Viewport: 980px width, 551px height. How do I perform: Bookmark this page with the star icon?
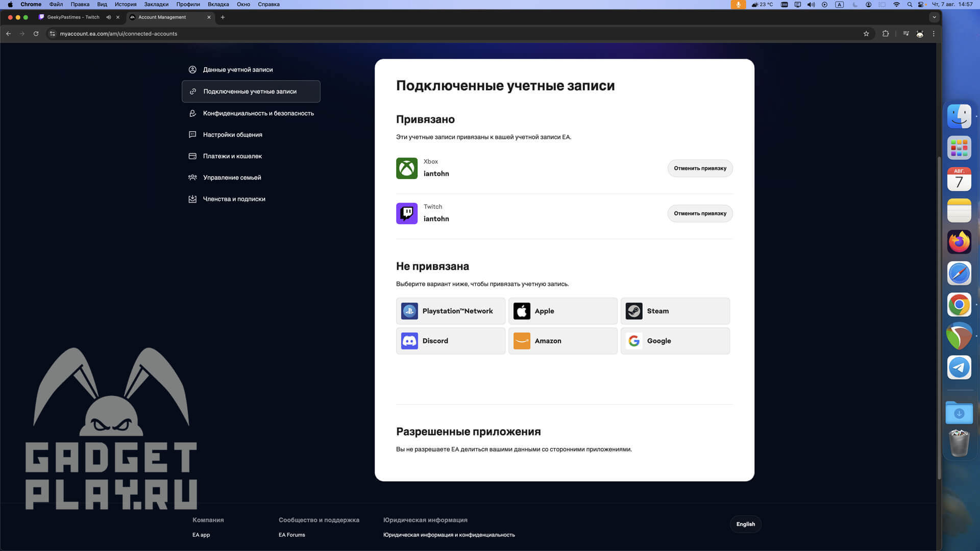866,34
